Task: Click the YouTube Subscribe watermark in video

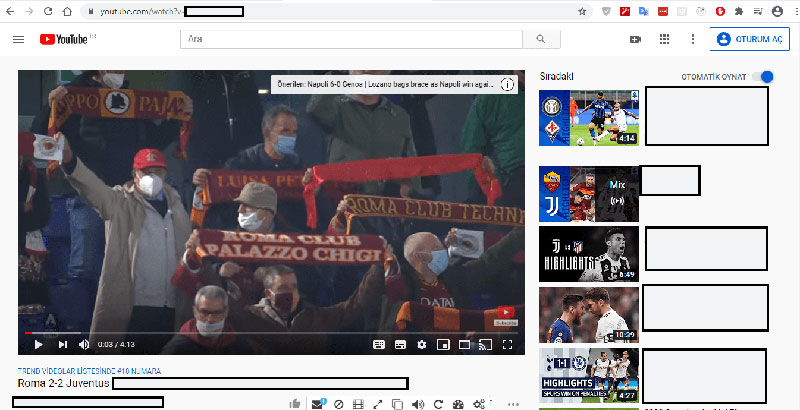Action: pyautogui.click(x=506, y=316)
